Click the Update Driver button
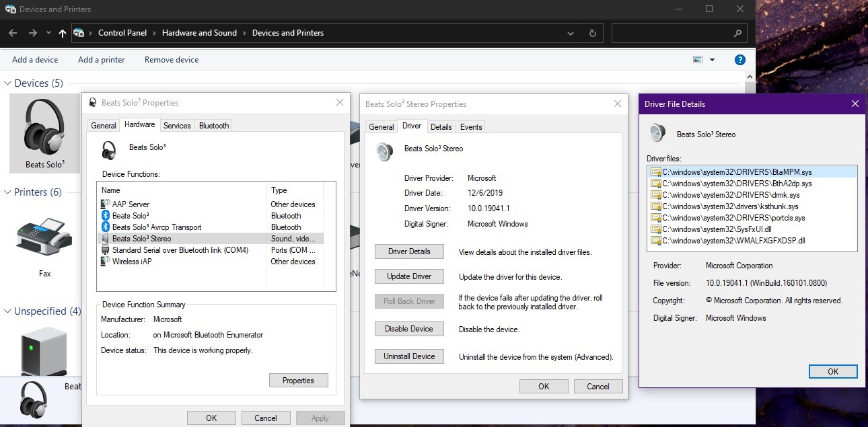This screenshot has height=427, width=868. pyautogui.click(x=409, y=276)
